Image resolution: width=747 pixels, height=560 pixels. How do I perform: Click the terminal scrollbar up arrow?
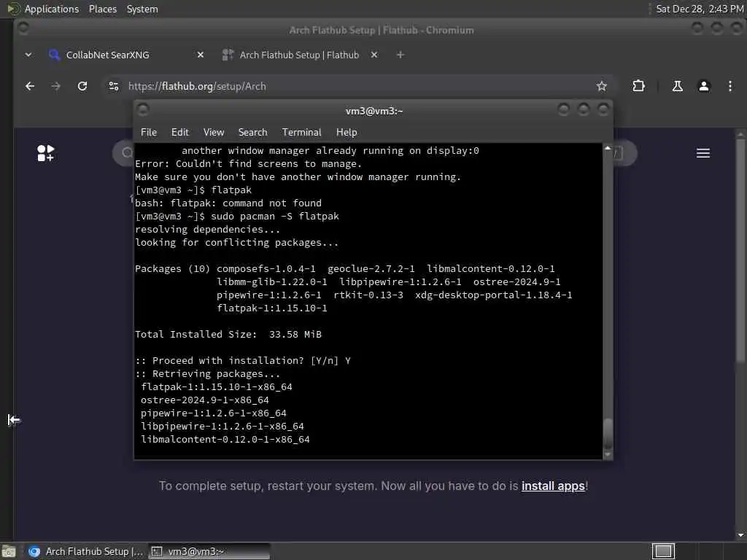pos(608,149)
